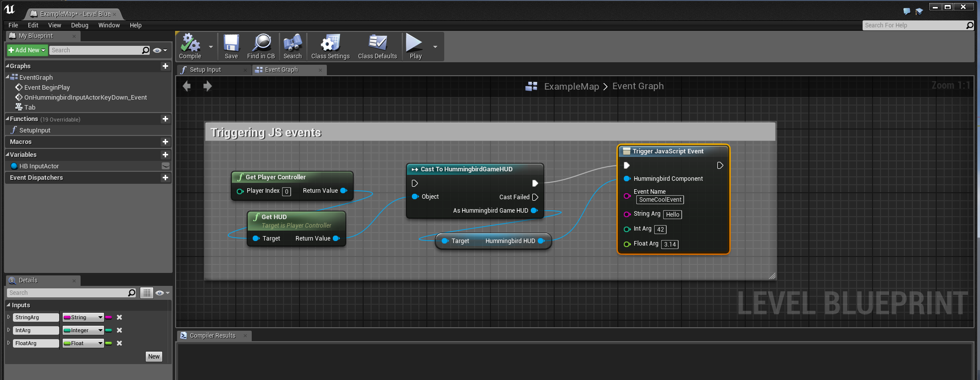Start Play in editor
980x380 pixels.
click(415, 46)
